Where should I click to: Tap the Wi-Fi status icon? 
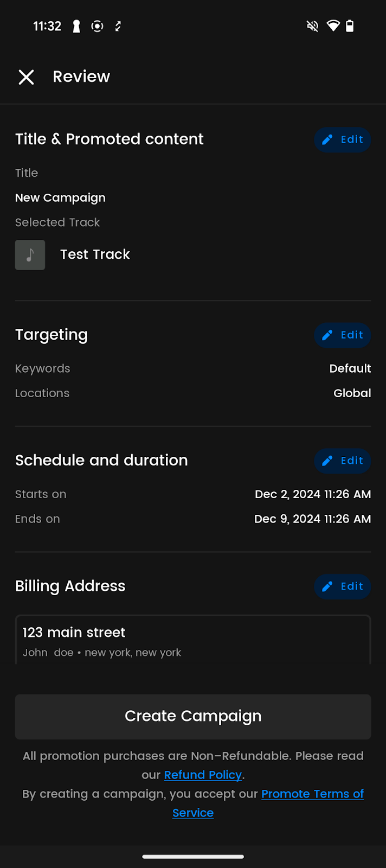click(x=333, y=26)
